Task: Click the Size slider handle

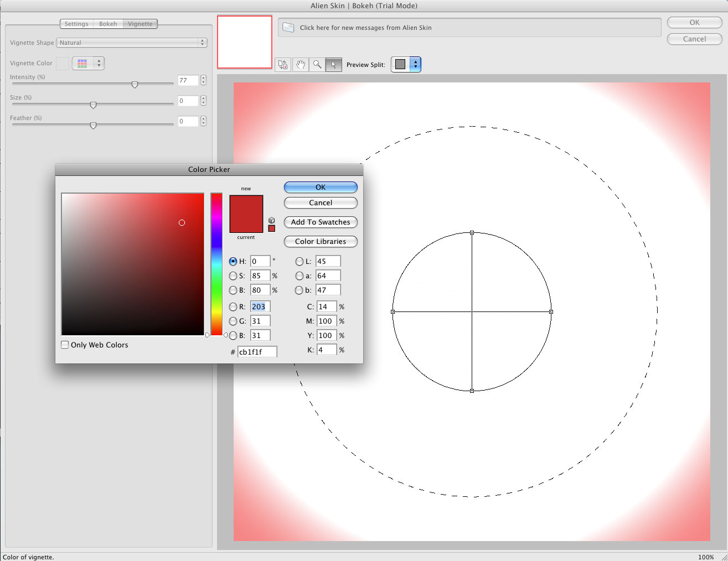Action: [93, 105]
